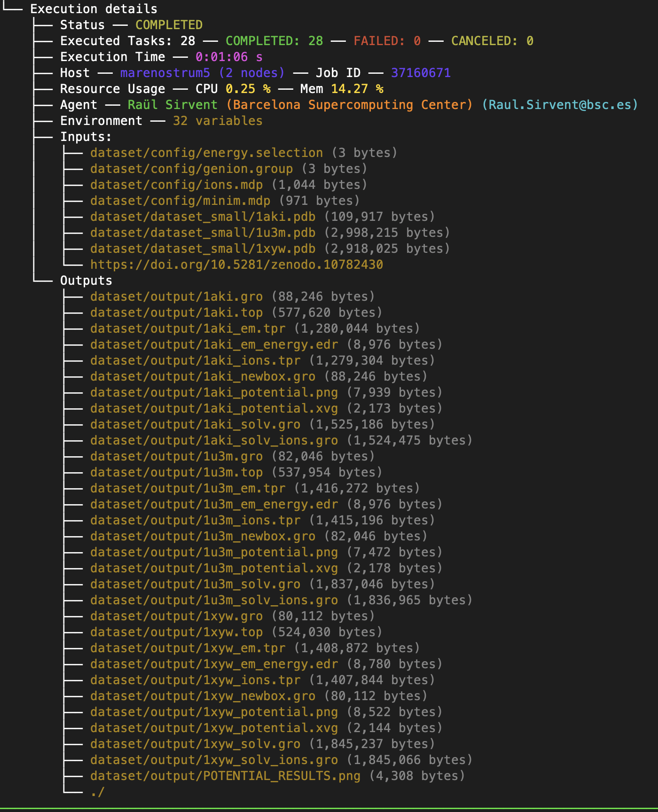Select output 1u3m_solv.gro
The height and width of the screenshot is (812, 658).
point(195,584)
